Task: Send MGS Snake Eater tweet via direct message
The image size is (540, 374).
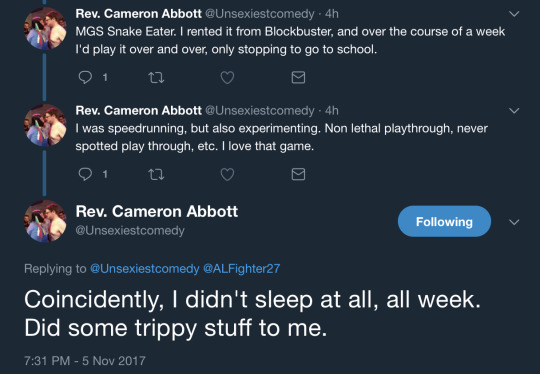Action: point(298,77)
